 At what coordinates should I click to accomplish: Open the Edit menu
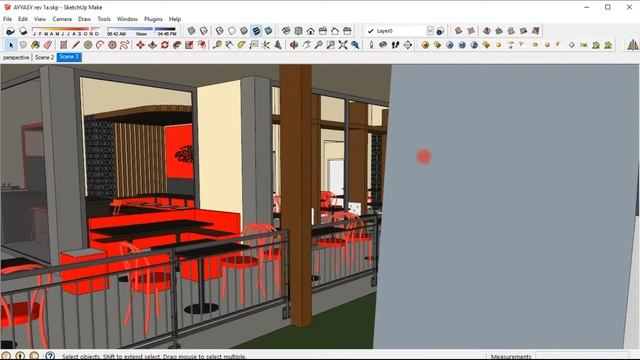[x=23, y=19]
